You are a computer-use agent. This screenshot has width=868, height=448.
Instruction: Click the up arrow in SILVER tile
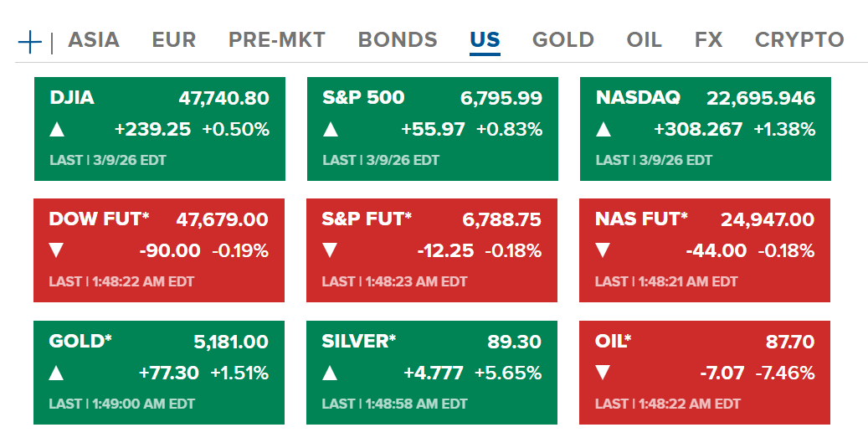pos(331,373)
